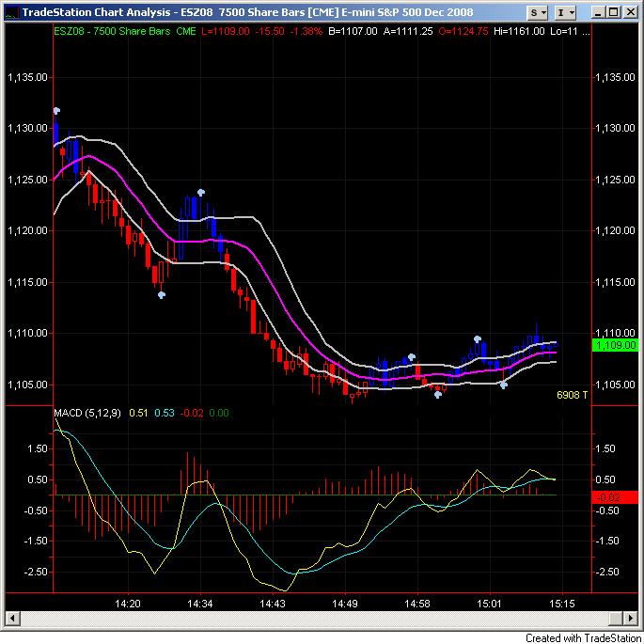Click the O=1124.75 open value
The height and width of the screenshot is (644, 644).
(x=463, y=31)
